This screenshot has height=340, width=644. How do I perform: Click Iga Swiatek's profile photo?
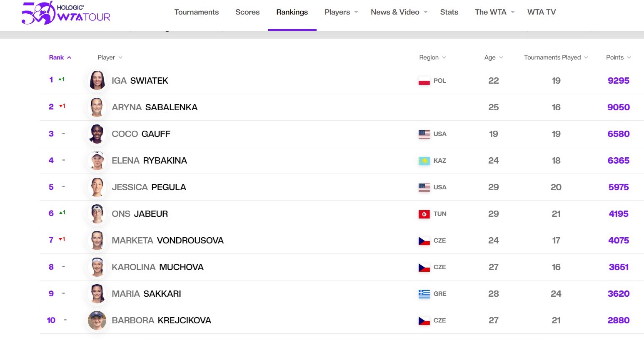97,80
